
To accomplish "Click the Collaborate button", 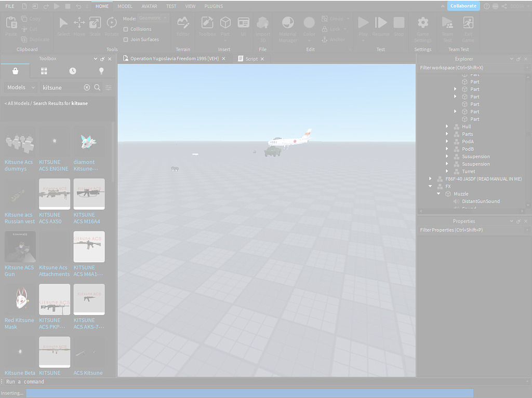I will coord(462,6).
